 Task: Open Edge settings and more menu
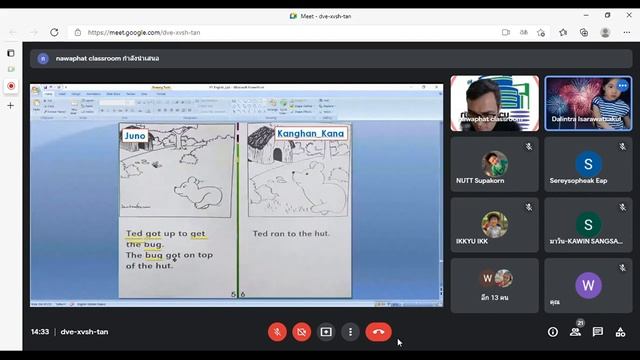click(x=627, y=32)
